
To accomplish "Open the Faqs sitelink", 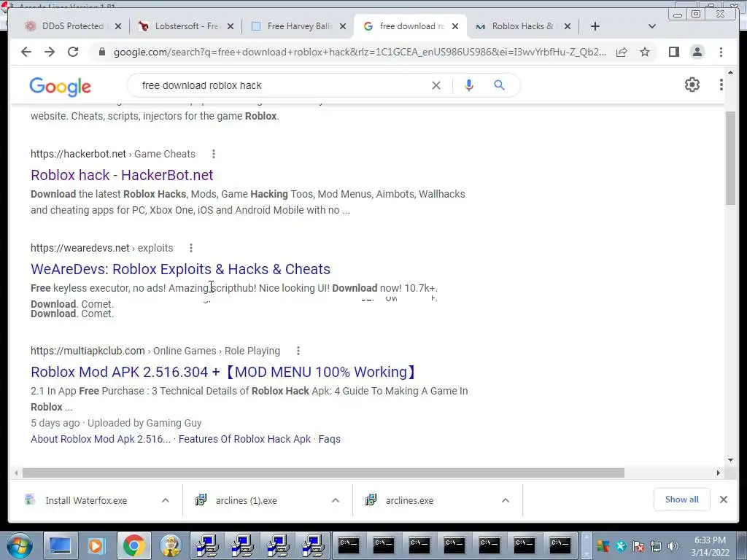I will 329,439.
